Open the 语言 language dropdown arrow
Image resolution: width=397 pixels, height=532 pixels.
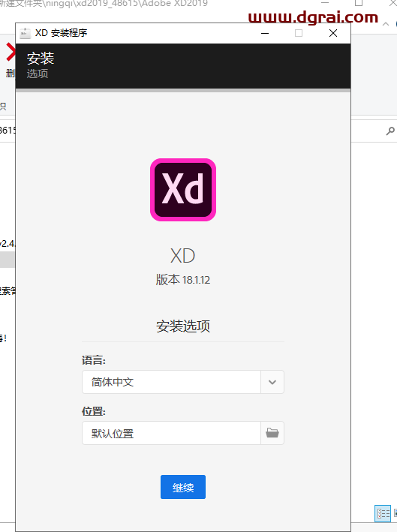click(x=272, y=382)
